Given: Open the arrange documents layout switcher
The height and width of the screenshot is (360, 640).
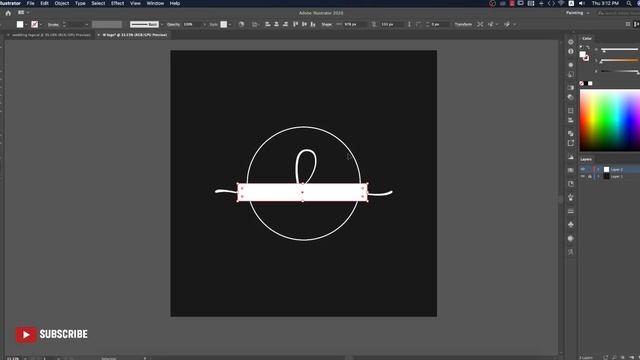Looking at the screenshot, I should [23, 13].
